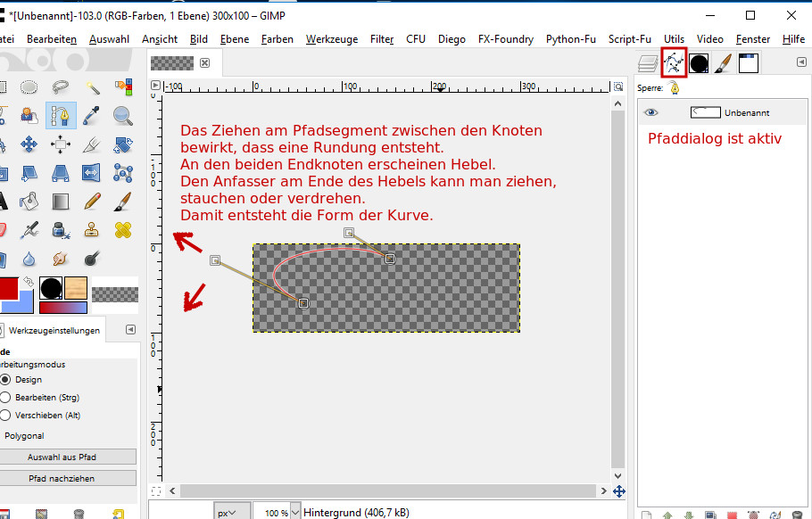The width and height of the screenshot is (812, 519).
Task: Select the Move tool
Action: click(29, 144)
